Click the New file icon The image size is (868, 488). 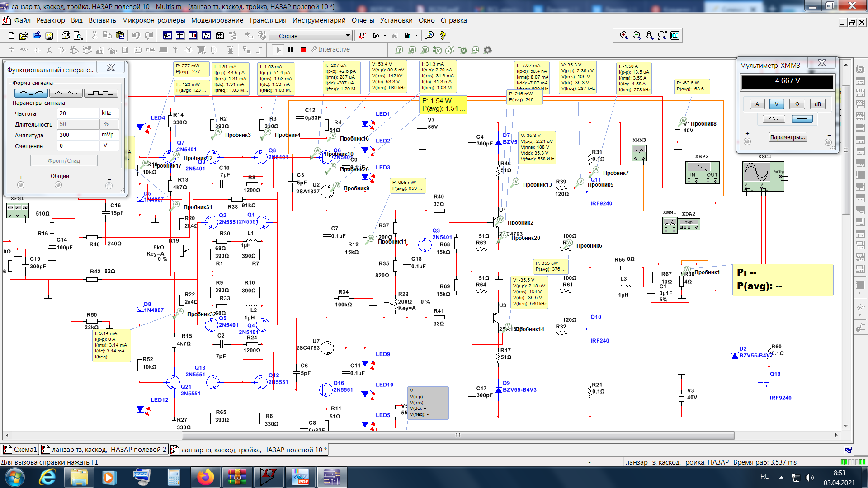12,36
